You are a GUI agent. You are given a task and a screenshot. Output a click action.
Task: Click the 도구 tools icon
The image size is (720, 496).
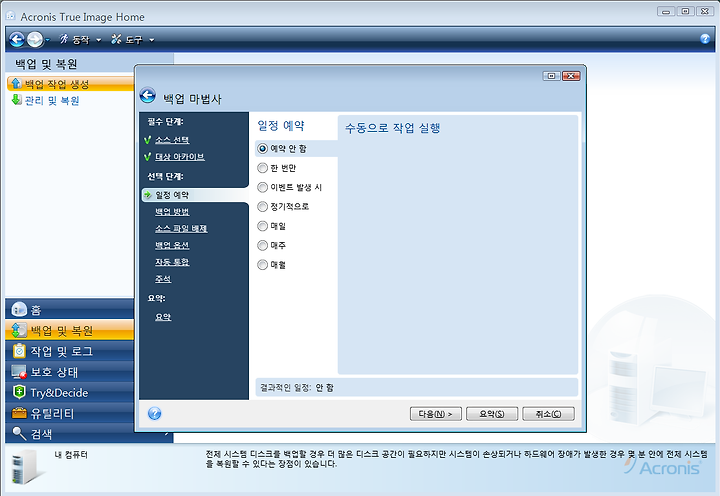tap(116, 39)
